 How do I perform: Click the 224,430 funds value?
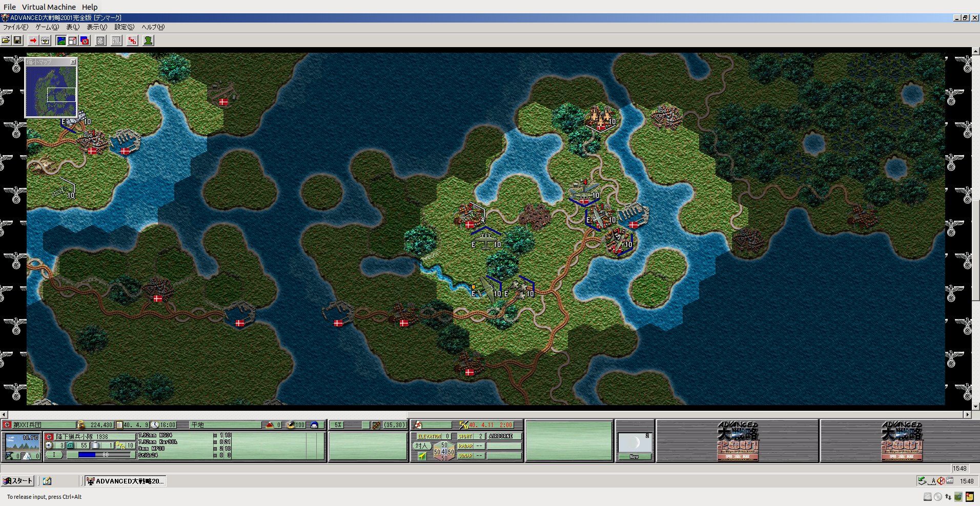101,425
